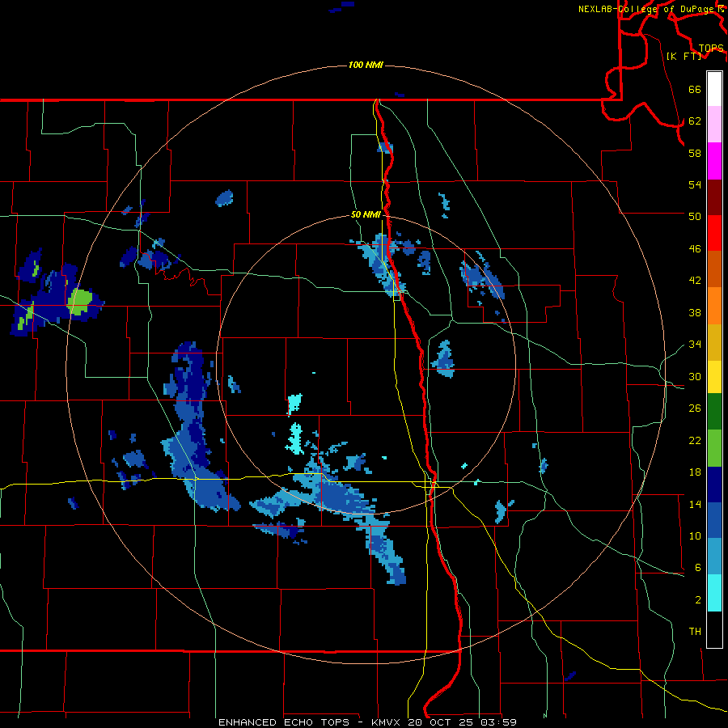Image resolution: width=728 pixels, height=728 pixels.
Task: Select the bright red legend swatch
Action: tap(714, 233)
